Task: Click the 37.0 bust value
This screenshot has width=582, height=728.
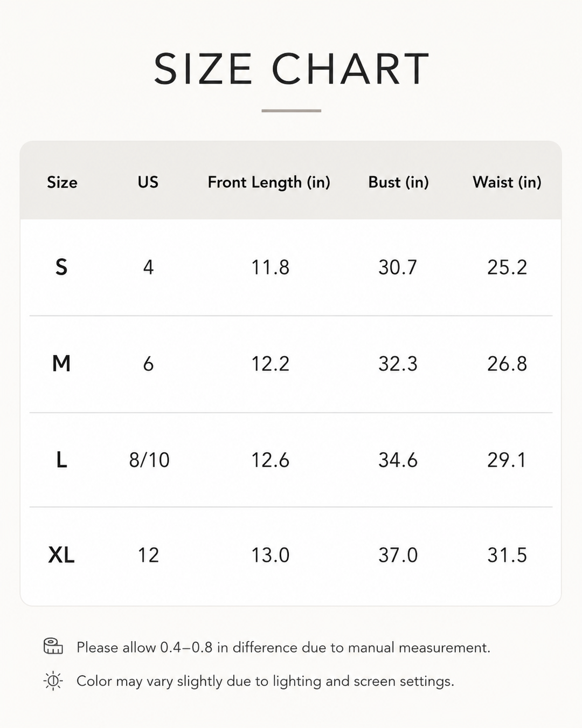Action: coord(398,555)
